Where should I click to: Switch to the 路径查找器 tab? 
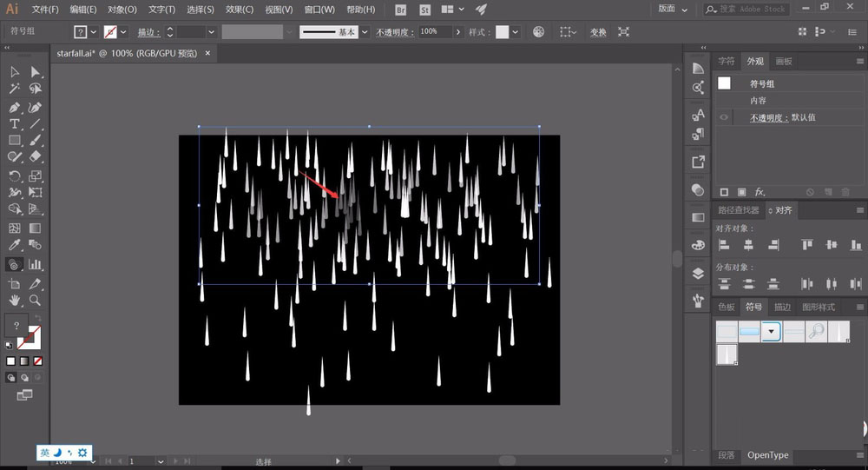[x=739, y=210]
